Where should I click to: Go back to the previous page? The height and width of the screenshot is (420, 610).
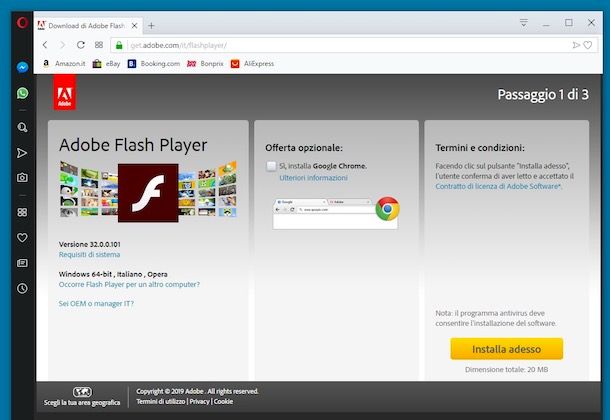click(x=45, y=45)
